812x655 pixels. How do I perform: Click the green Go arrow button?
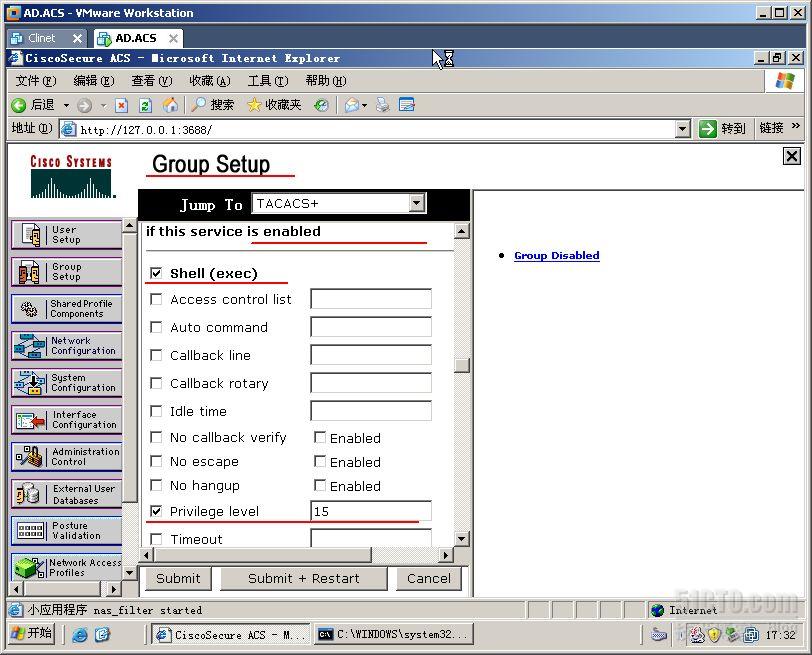[707, 128]
